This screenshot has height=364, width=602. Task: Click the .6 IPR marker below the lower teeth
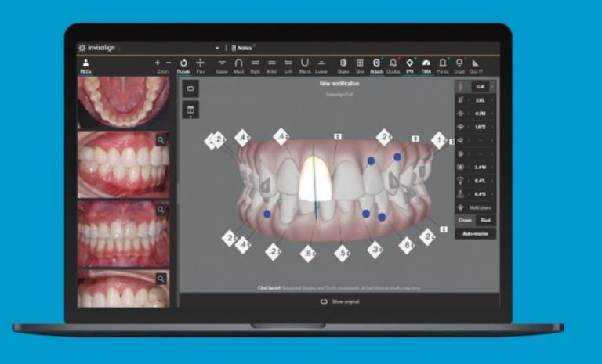(x=407, y=246)
